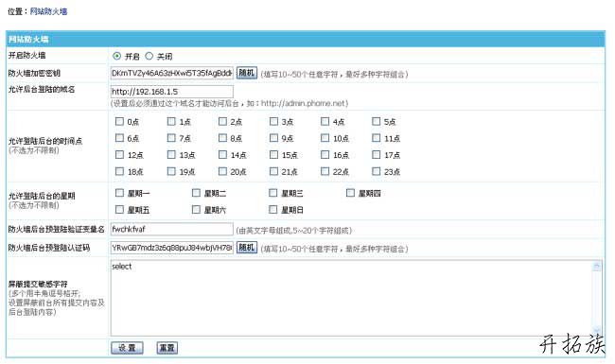The image size is (615, 364).
Task: Click inside the sensitive characters textarea
Action: [x=351, y=298]
